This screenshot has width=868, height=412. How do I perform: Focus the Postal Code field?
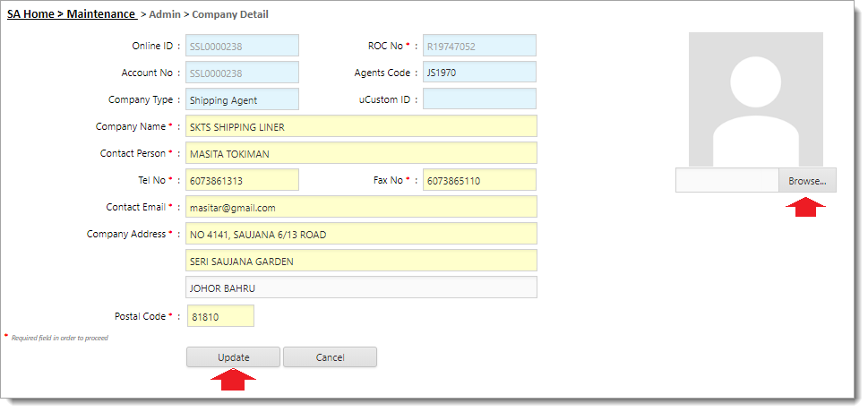tap(220, 316)
